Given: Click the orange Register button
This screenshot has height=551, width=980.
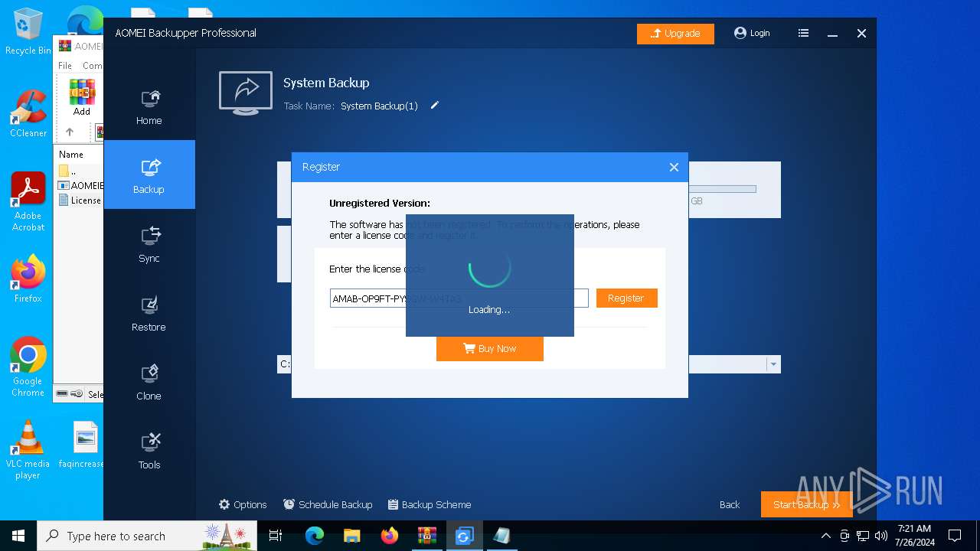Looking at the screenshot, I should [626, 298].
